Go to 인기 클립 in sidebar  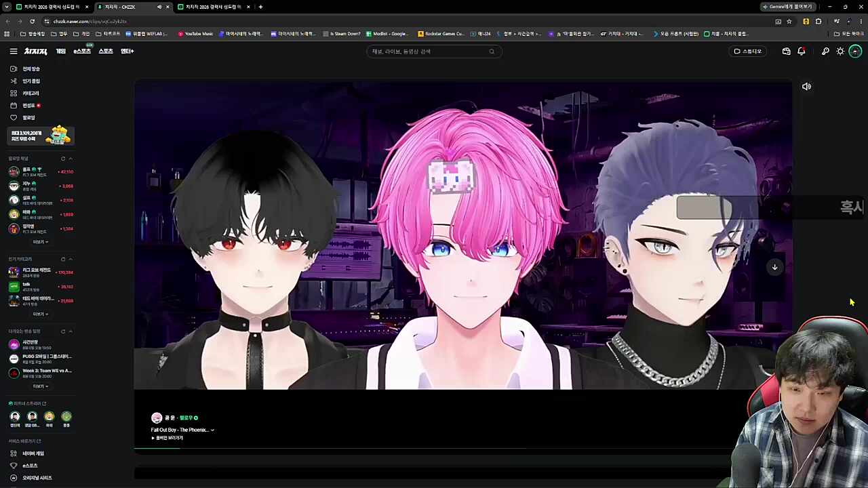[x=26, y=81]
